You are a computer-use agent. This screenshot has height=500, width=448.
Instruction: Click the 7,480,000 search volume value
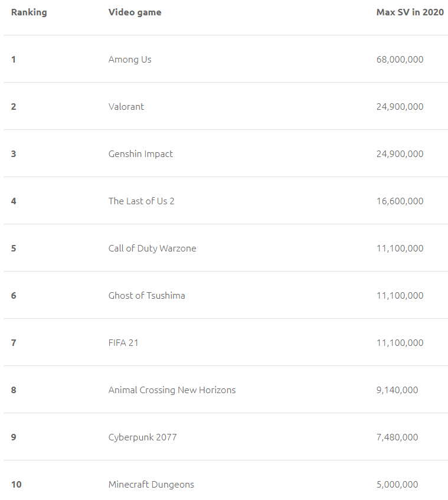(397, 437)
